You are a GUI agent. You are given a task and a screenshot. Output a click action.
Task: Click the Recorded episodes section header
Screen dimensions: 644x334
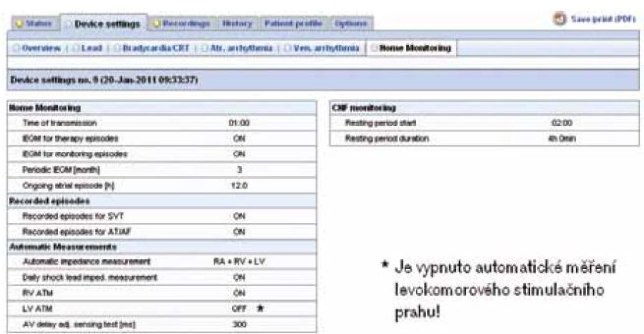[162, 201]
